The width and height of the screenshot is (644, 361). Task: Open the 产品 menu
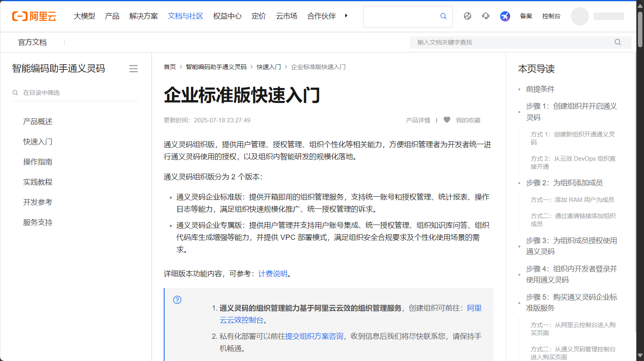click(112, 16)
